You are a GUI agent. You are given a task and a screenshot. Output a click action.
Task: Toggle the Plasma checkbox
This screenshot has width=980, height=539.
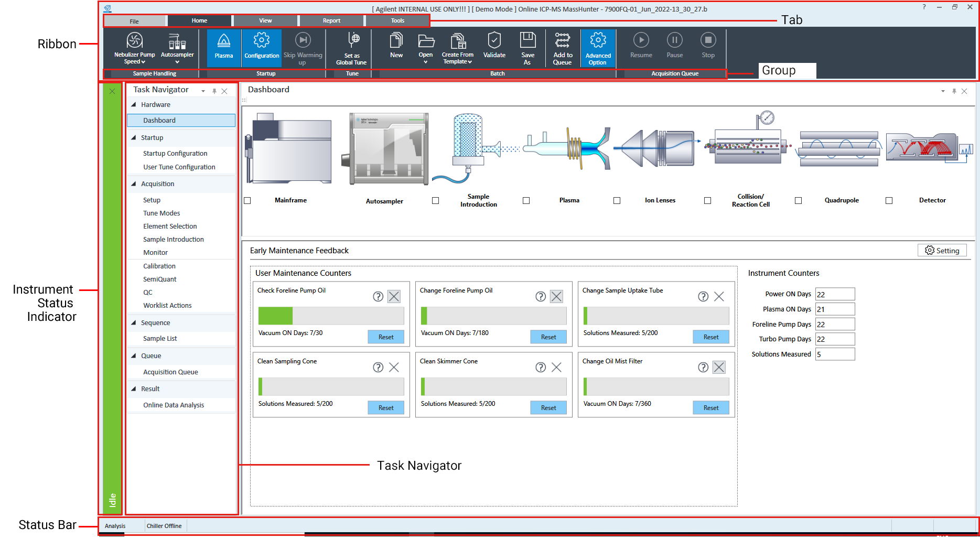pyautogui.click(x=526, y=200)
